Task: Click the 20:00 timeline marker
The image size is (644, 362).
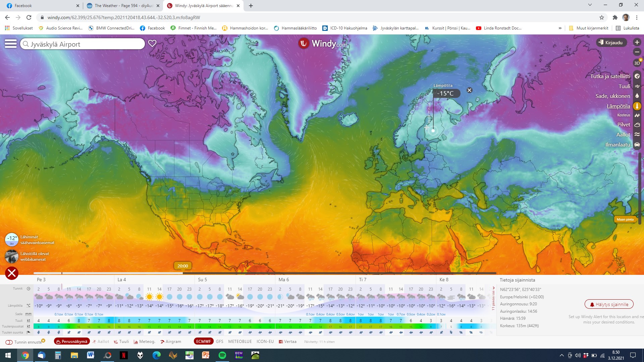Action: pos(182,266)
